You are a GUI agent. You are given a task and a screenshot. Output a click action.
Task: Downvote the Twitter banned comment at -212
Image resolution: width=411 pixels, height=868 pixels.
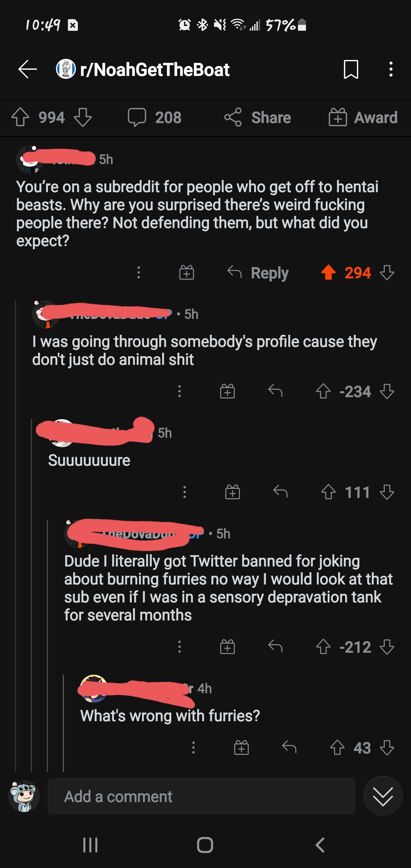pos(387,647)
